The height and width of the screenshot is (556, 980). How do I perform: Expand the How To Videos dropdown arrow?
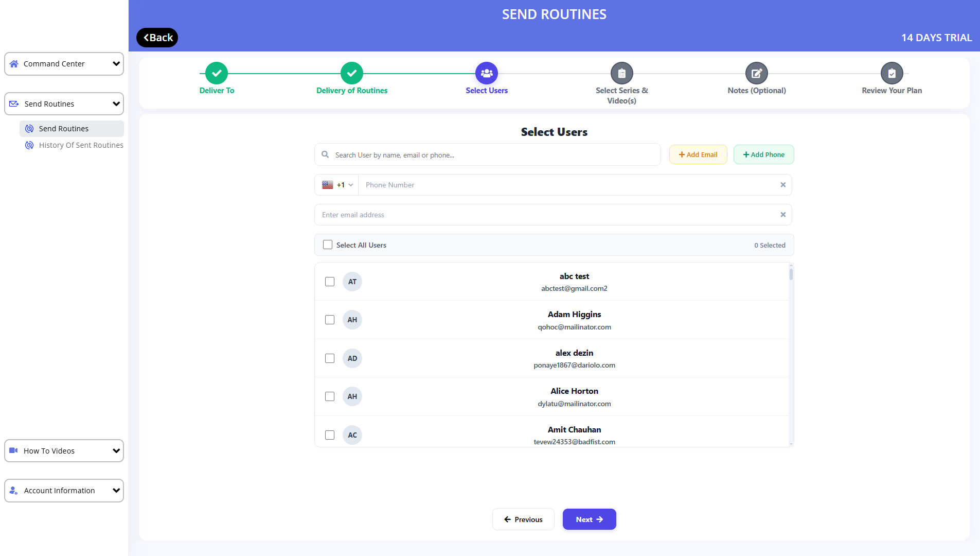[x=116, y=451]
